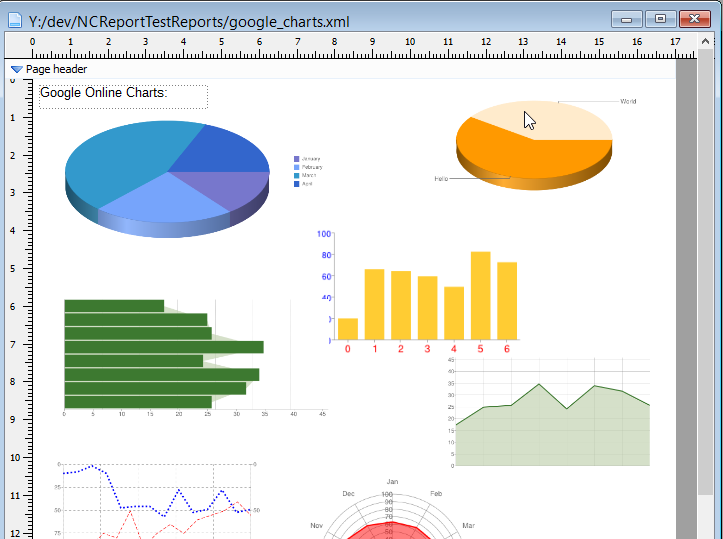Select the green horizontal bar chart

pos(196,358)
